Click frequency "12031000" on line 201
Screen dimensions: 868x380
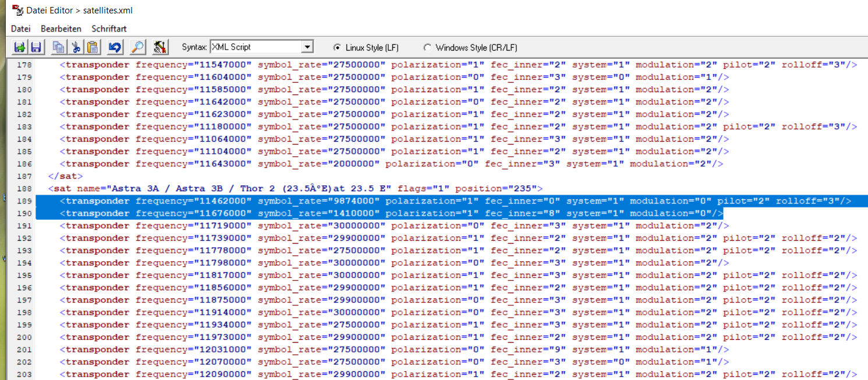click(x=223, y=349)
